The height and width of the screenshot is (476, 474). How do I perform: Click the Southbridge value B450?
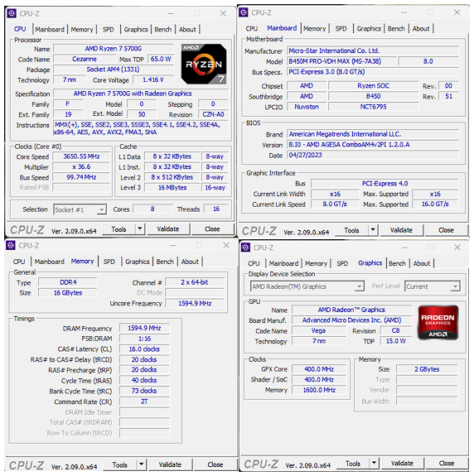point(373,96)
